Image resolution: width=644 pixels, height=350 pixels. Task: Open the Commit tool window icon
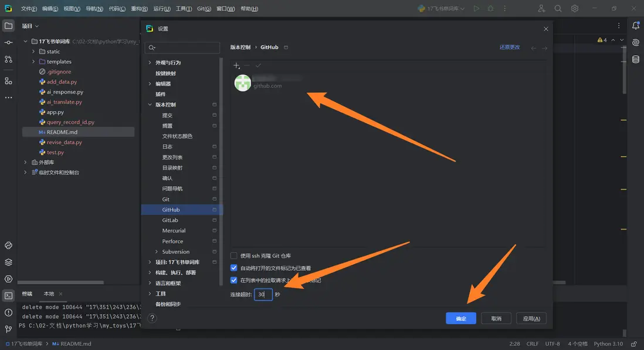pyautogui.click(x=8, y=42)
